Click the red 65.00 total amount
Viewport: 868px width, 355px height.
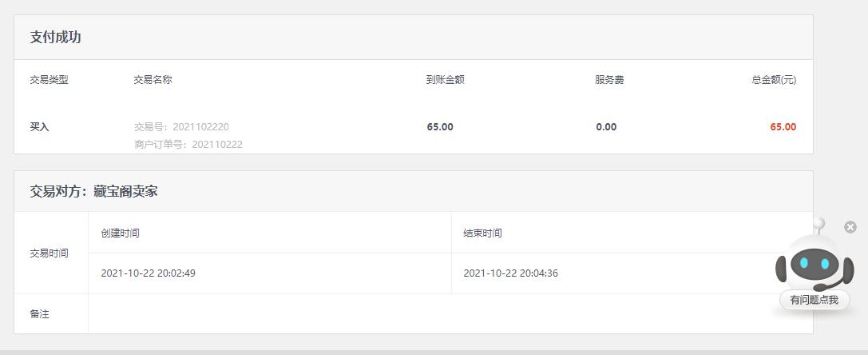[x=783, y=127]
